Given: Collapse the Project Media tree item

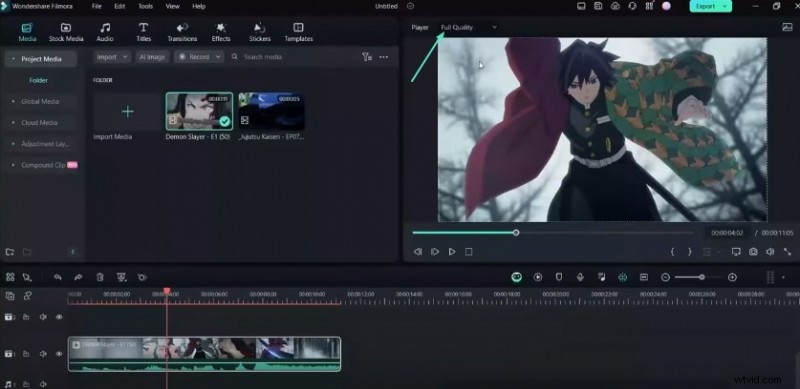Looking at the screenshot, I should [x=13, y=59].
